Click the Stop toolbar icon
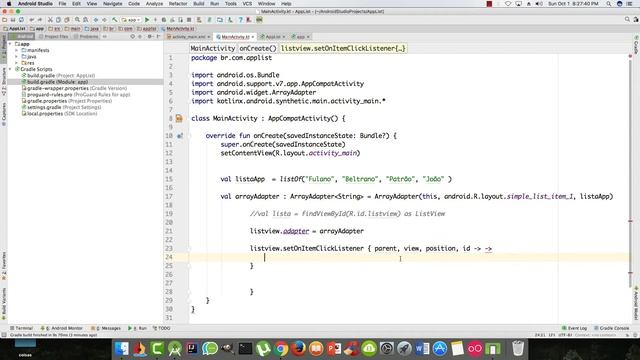 point(189,20)
